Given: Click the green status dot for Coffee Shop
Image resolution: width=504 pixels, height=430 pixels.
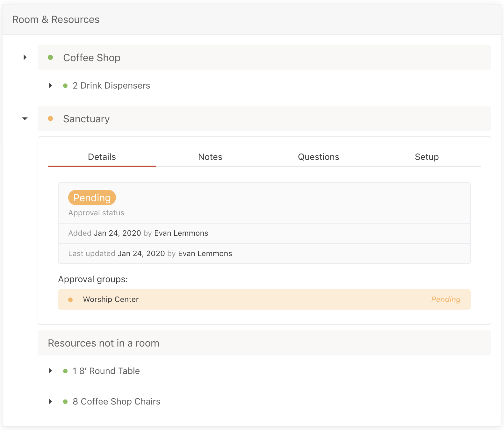Looking at the screenshot, I should pos(50,58).
